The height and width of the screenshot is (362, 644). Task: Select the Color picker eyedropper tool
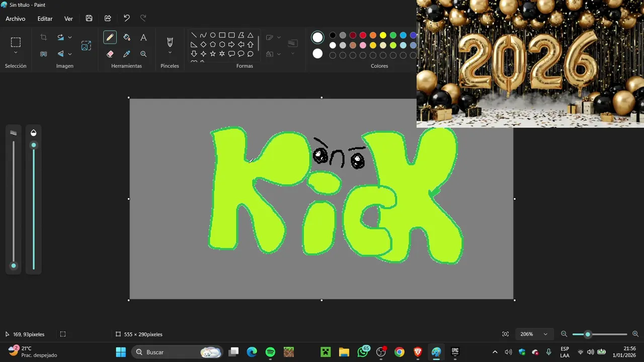[127, 54]
